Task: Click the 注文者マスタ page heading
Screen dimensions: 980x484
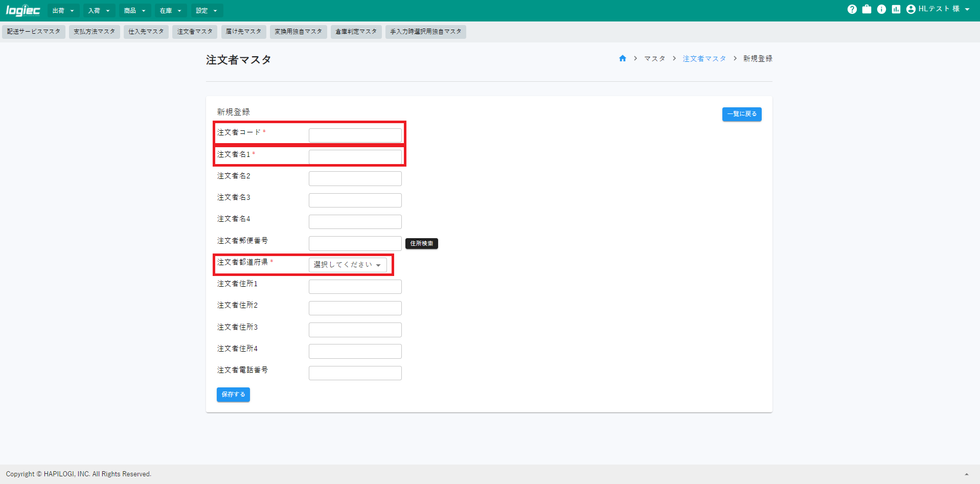Action: click(239, 60)
